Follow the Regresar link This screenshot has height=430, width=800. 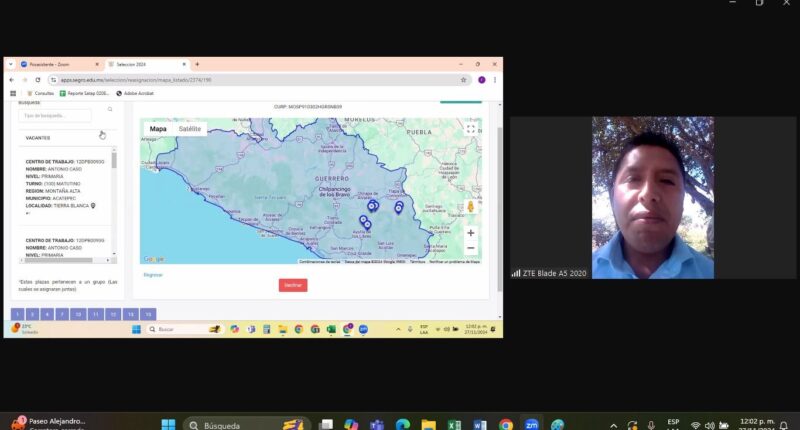tap(153, 275)
